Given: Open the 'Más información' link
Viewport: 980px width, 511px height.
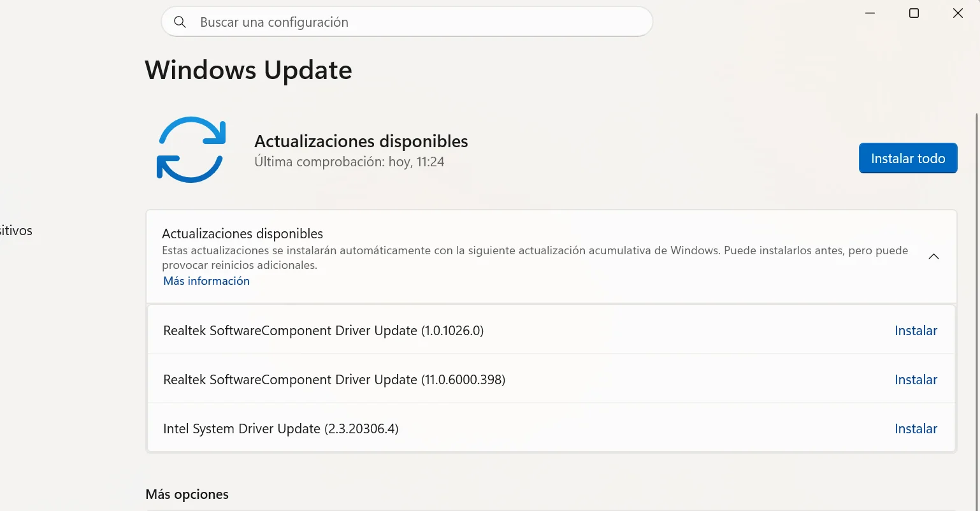Looking at the screenshot, I should (x=206, y=281).
